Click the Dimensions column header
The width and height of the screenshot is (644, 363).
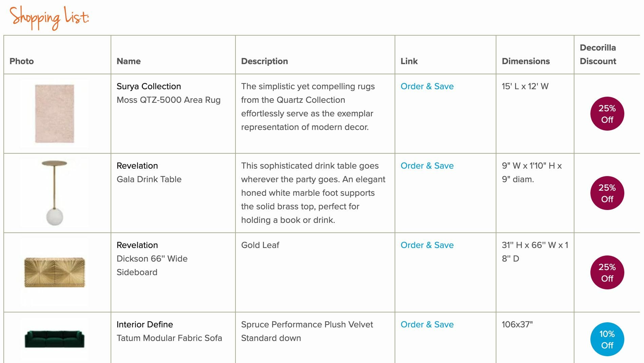pyautogui.click(x=526, y=61)
